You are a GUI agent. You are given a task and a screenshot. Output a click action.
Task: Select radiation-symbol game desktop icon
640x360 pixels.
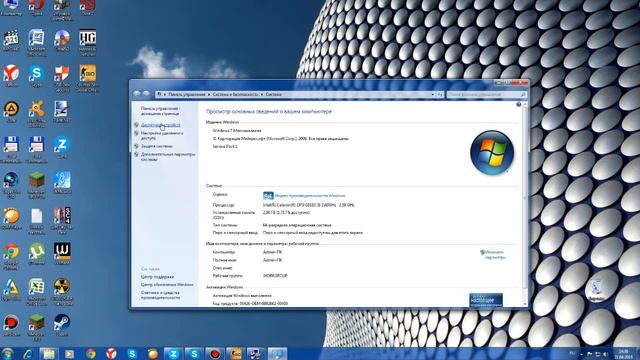pos(62,292)
